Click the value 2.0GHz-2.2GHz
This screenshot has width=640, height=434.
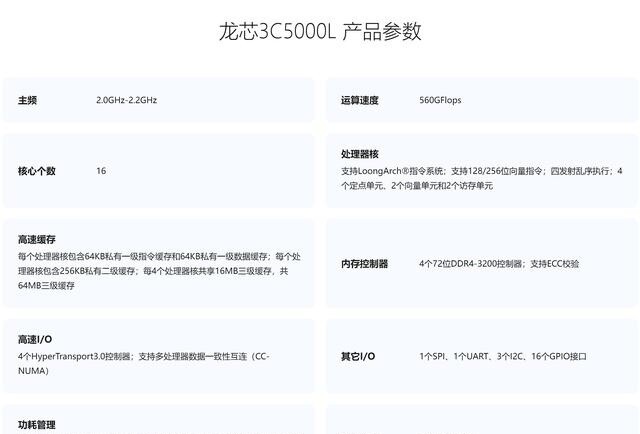(x=127, y=100)
